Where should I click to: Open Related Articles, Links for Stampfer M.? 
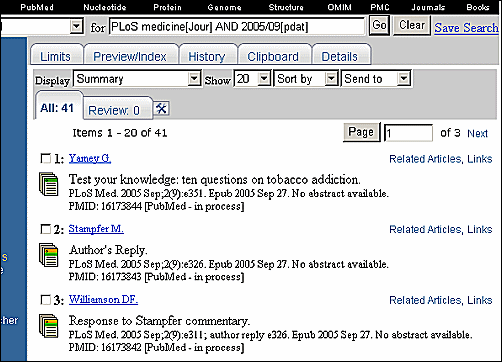coord(441,229)
